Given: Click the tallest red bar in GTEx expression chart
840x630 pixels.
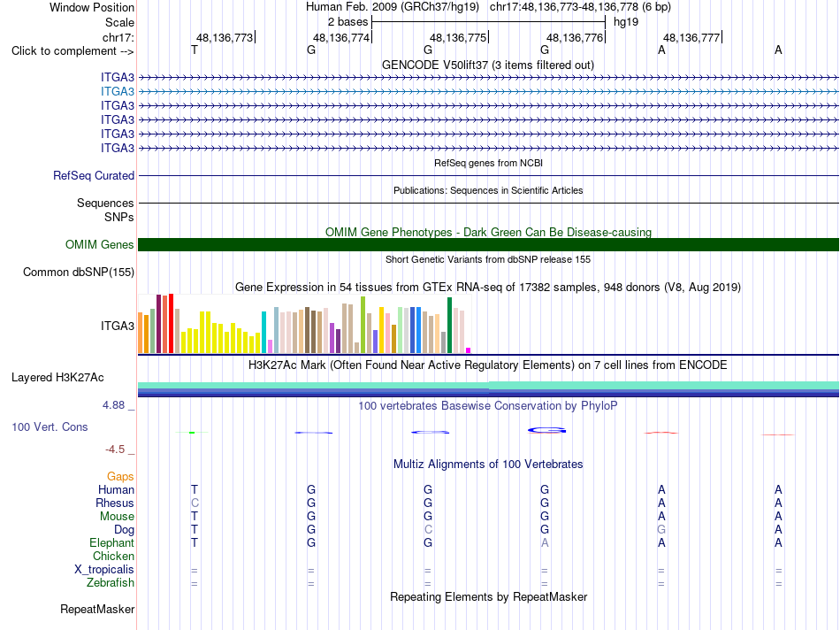Looking at the screenshot, I should (171, 323).
